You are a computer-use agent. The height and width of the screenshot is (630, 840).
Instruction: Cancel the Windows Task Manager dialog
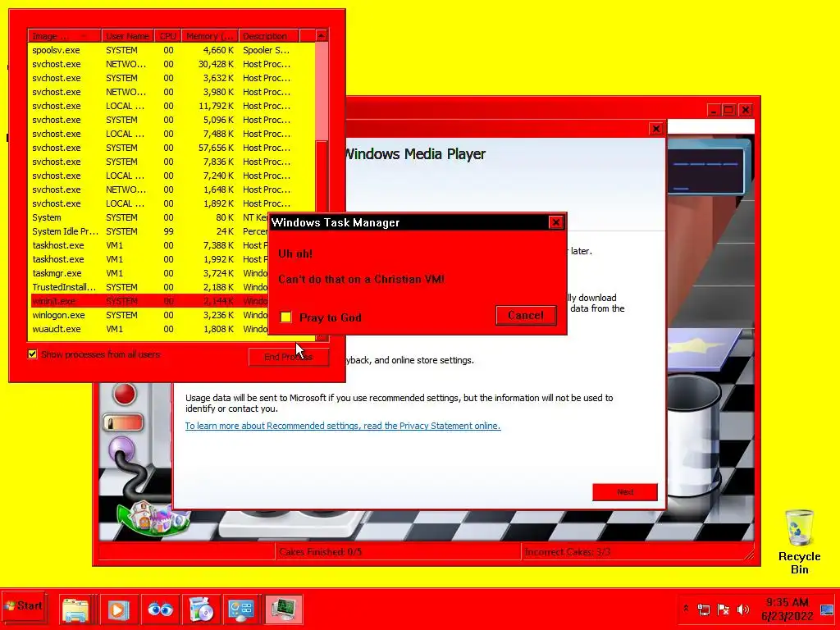[x=526, y=315]
